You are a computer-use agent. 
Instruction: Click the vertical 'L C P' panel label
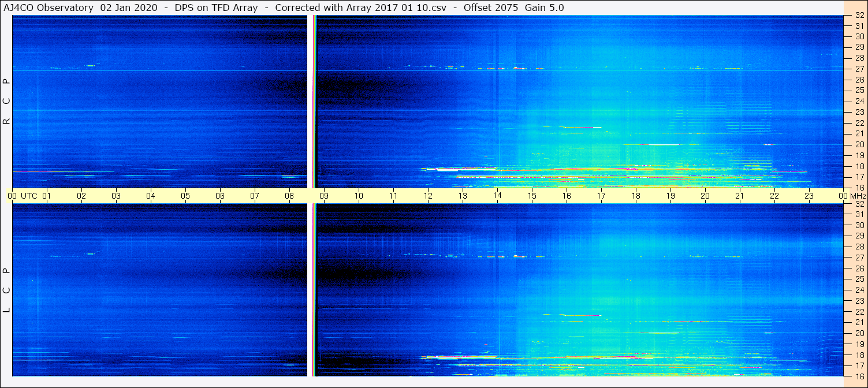7,290
